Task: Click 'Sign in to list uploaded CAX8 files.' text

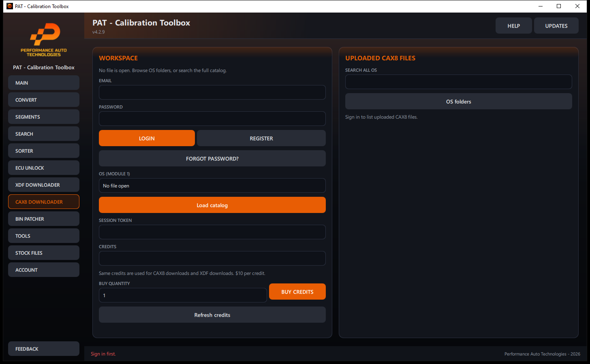Action: [x=381, y=117]
